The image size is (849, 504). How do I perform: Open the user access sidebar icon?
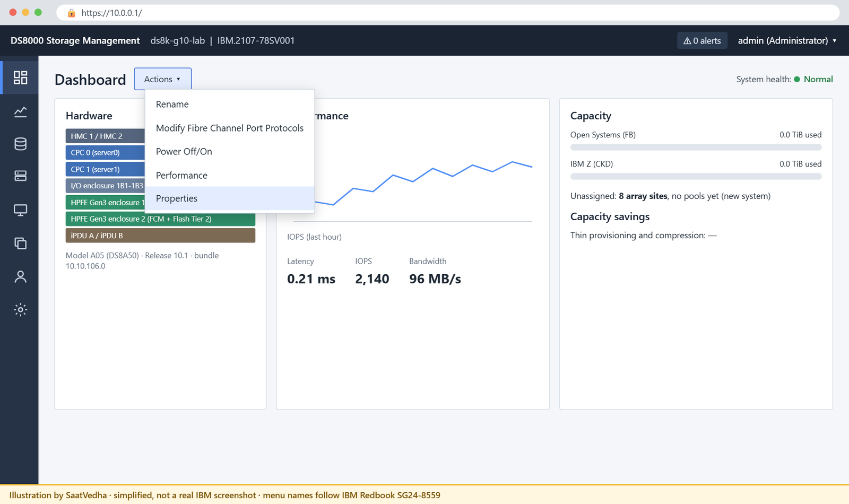point(20,276)
